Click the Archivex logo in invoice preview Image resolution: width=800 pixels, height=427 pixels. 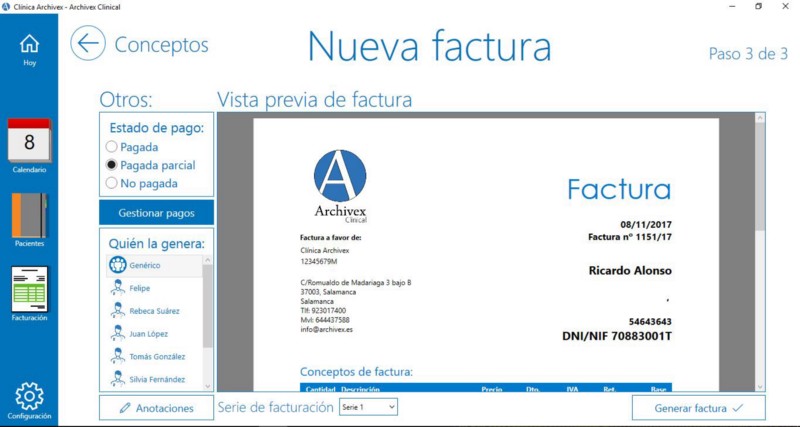[340, 186]
